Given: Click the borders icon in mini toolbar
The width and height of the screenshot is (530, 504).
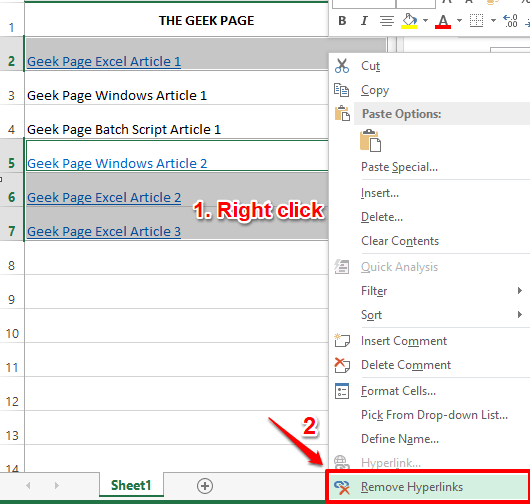Looking at the screenshot, I should [477, 21].
